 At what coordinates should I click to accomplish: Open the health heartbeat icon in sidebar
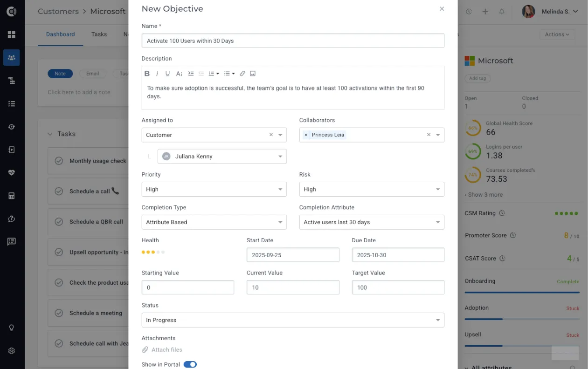coord(12,172)
